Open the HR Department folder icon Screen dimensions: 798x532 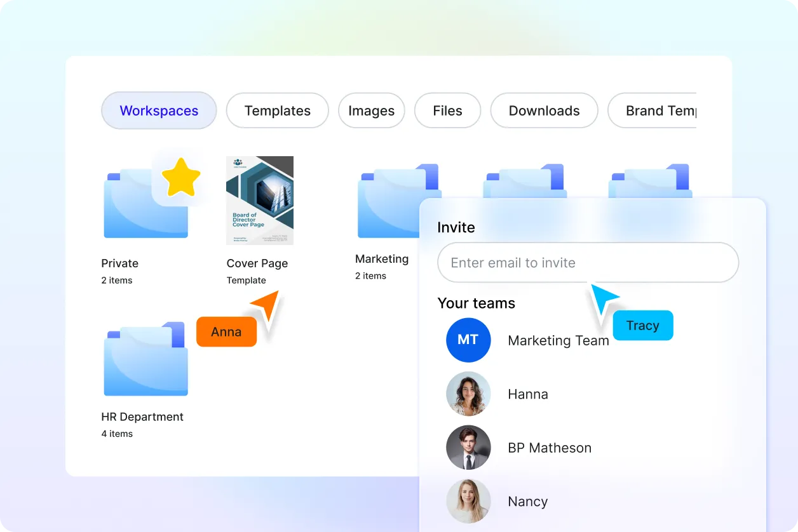coord(145,359)
